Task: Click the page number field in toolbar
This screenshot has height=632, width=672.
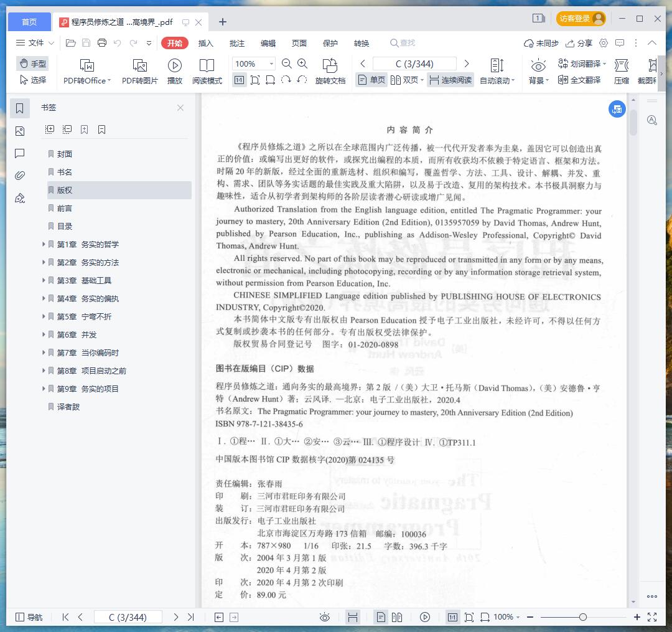Action: (414, 64)
